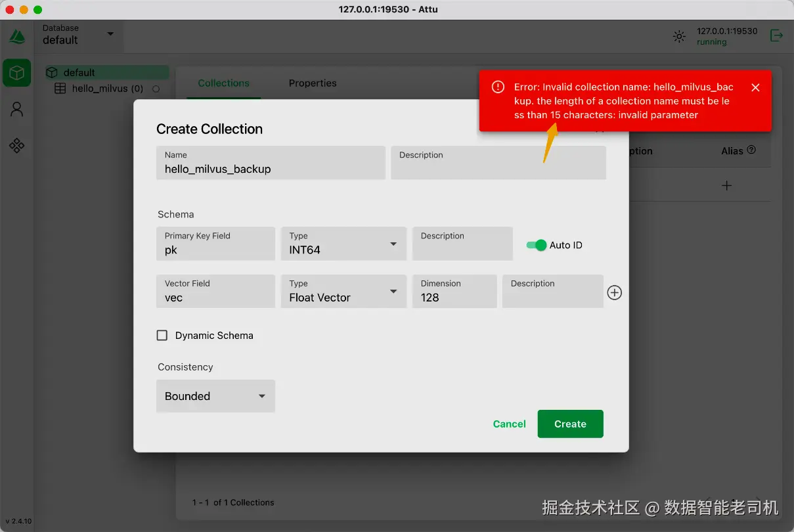
Task: Click the hello_milvus table icon in tree
Action: tap(60, 89)
